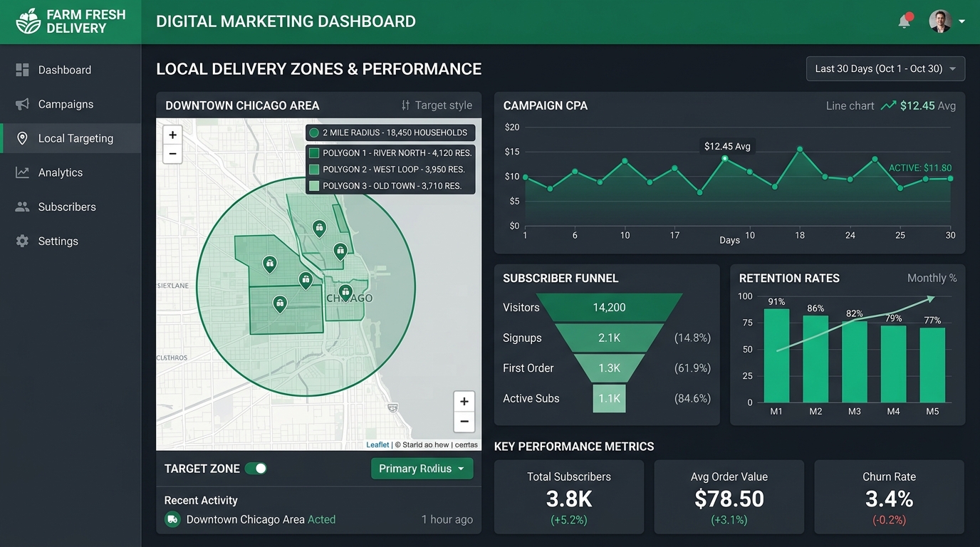
Task: Click the Churn Rate 3.4% card
Action: point(890,496)
